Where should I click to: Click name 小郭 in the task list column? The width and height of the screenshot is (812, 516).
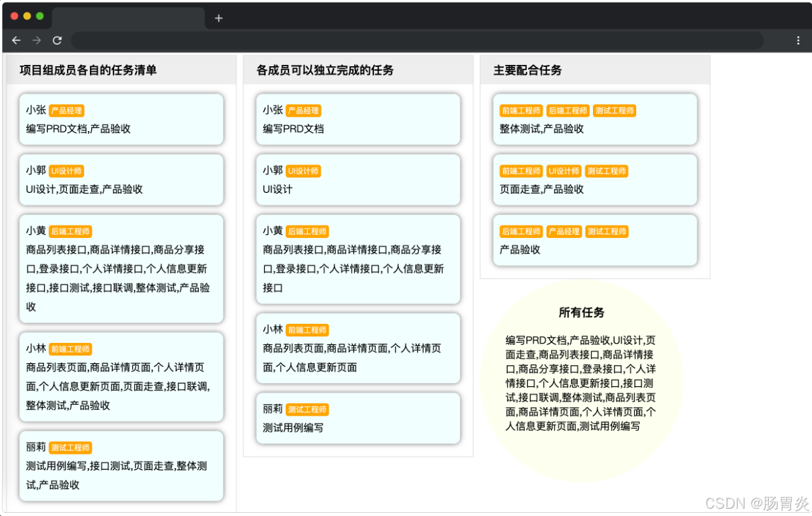coord(36,170)
